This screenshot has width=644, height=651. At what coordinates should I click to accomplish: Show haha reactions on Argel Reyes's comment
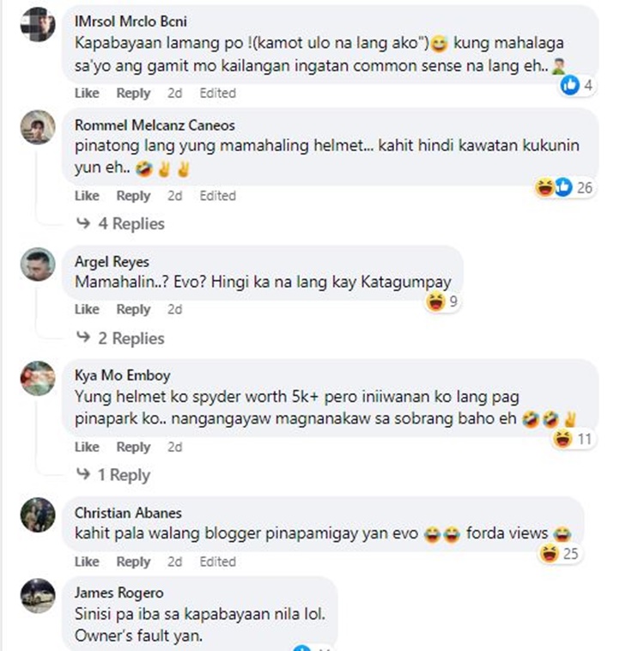[x=442, y=301]
